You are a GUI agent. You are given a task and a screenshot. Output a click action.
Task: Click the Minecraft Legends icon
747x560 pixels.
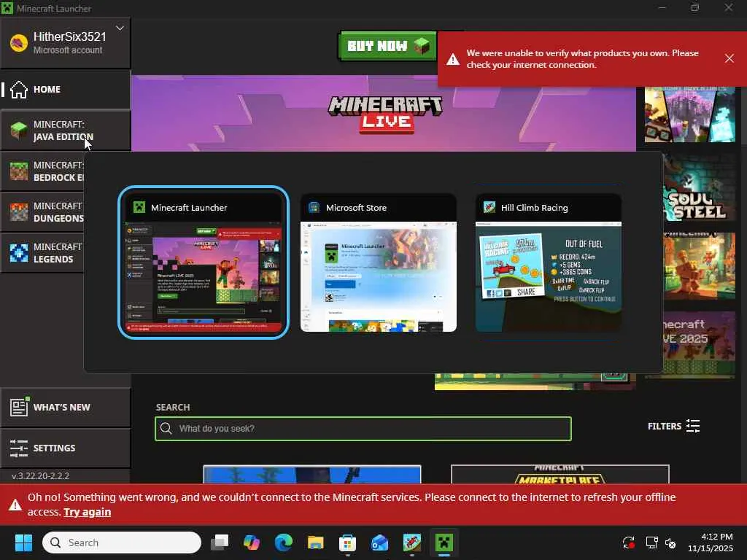[19, 253]
